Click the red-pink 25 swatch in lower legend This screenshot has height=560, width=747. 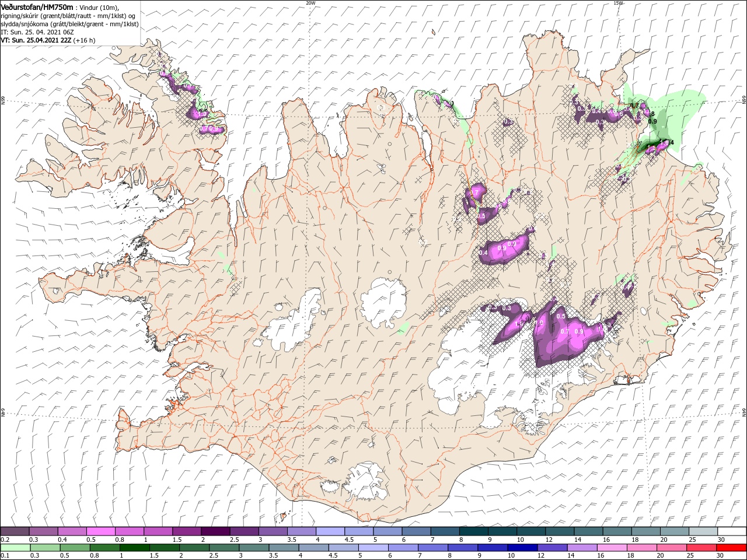coord(701,548)
